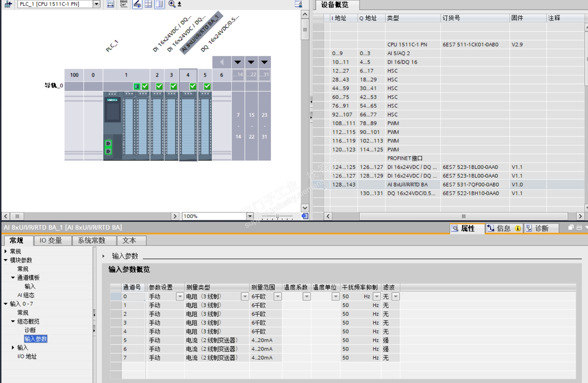588x383 pixels.
Task: Click the blue overview navigation icon beside zoom slider
Action: pos(305,216)
